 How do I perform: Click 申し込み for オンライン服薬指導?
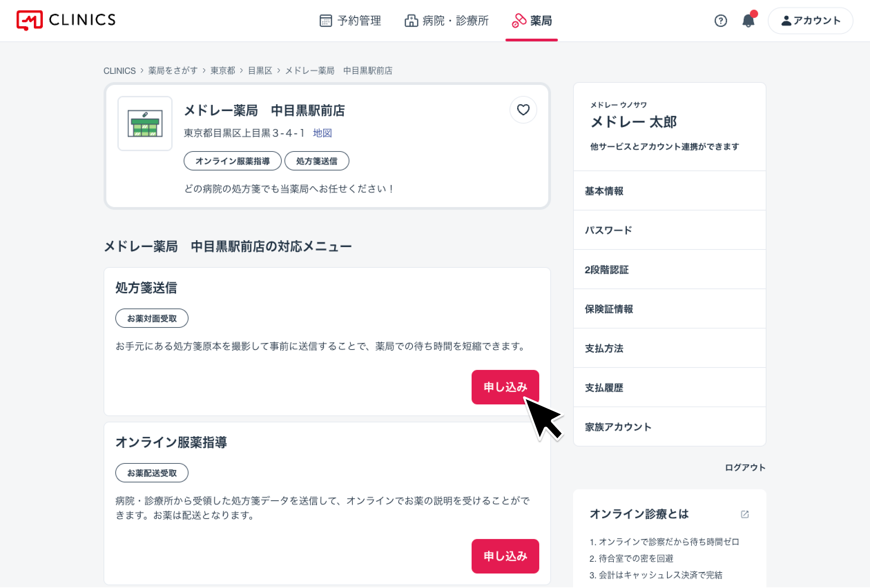(505, 557)
